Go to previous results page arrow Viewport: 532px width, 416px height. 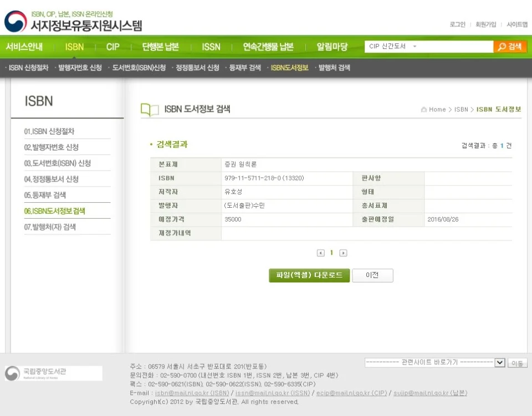pyautogui.click(x=321, y=253)
